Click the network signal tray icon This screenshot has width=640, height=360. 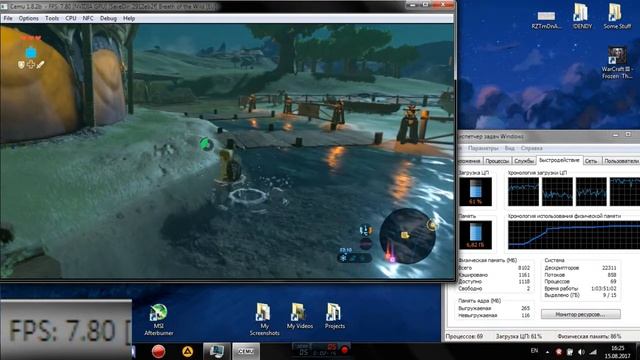[593, 352]
